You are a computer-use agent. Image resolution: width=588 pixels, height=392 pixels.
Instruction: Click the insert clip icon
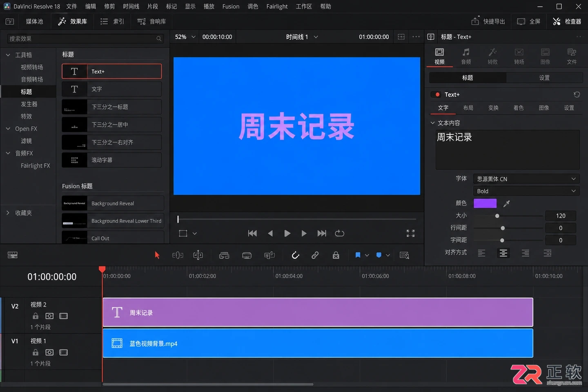tap(224, 255)
